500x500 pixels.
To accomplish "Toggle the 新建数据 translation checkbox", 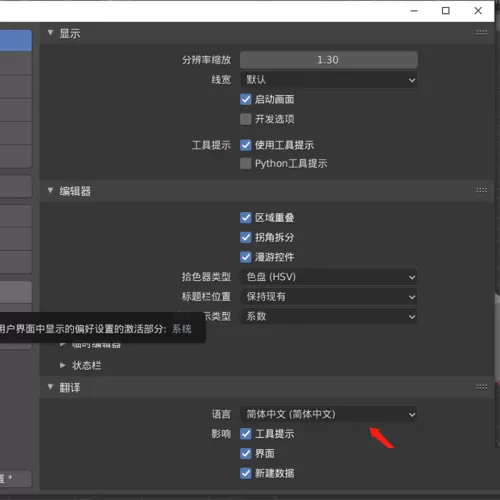I will (246, 473).
